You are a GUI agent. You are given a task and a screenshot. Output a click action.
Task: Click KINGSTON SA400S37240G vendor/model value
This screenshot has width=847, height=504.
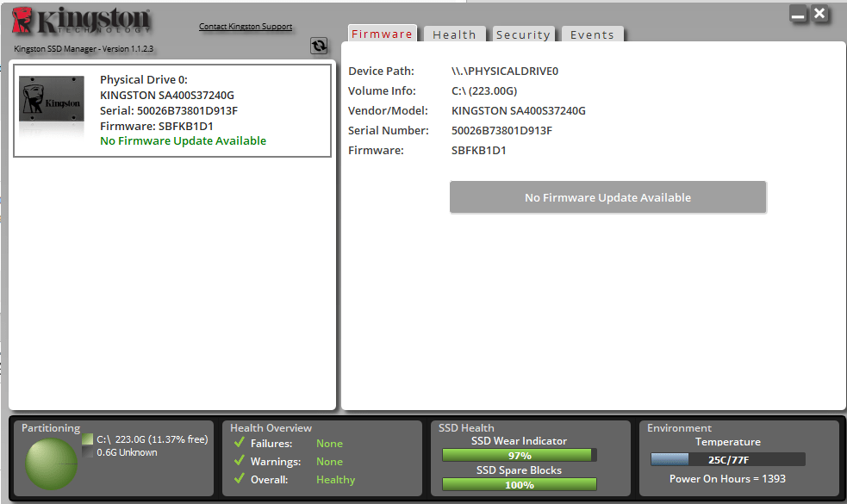click(x=519, y=111)
